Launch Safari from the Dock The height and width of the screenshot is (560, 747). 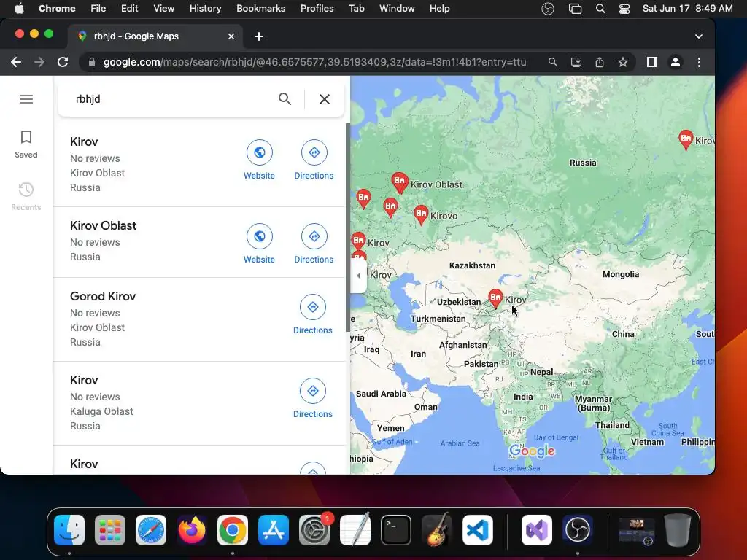coord(151,530)
